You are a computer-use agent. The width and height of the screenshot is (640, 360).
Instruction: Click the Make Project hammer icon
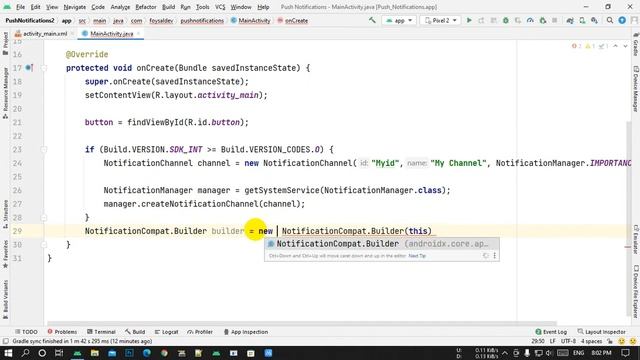click(372, 20)
